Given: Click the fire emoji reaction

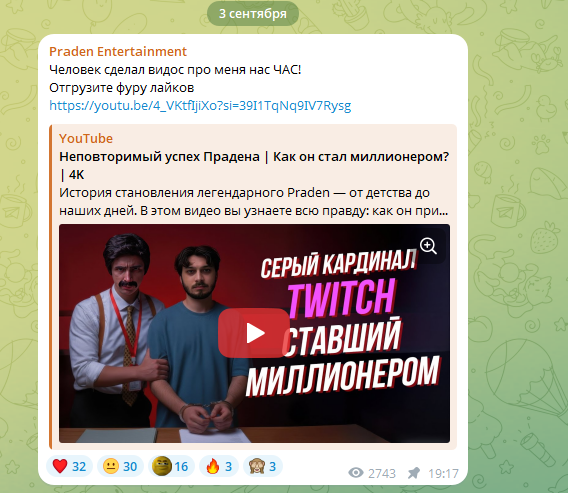Looking at the screenshot, I should tap(219, 466).
